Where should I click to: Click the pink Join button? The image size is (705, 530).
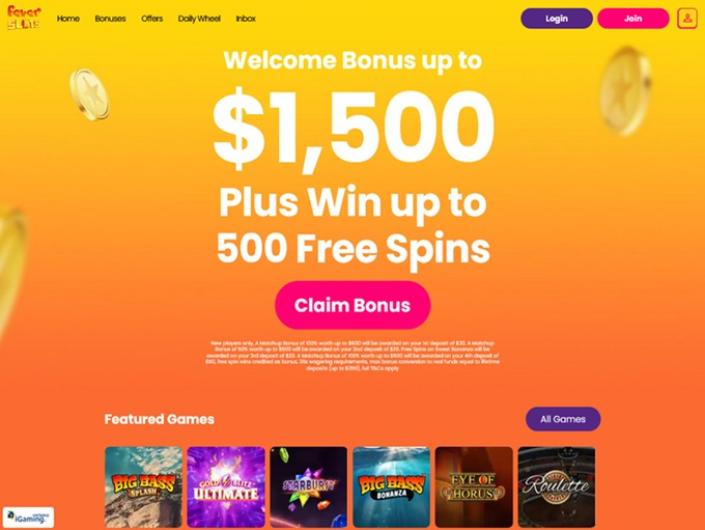coord(633,18)
